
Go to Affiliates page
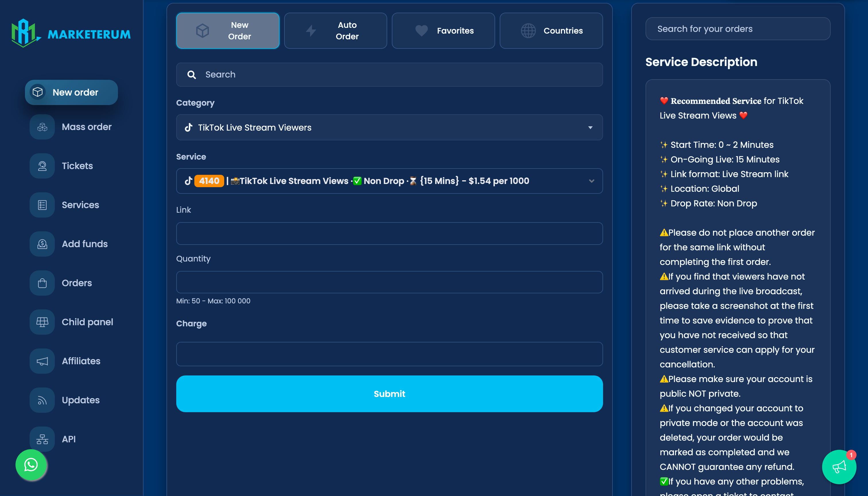pyautogui.click(x=81, y=361)
